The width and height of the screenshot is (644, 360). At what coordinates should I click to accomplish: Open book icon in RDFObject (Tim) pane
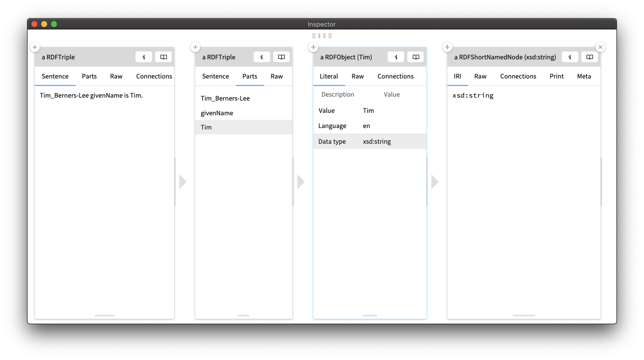point(415,57)
